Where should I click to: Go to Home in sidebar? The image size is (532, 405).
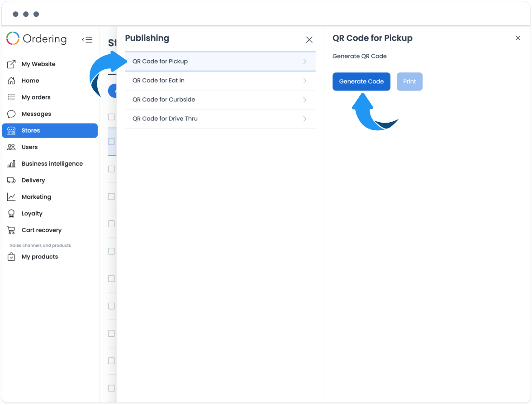50,81
